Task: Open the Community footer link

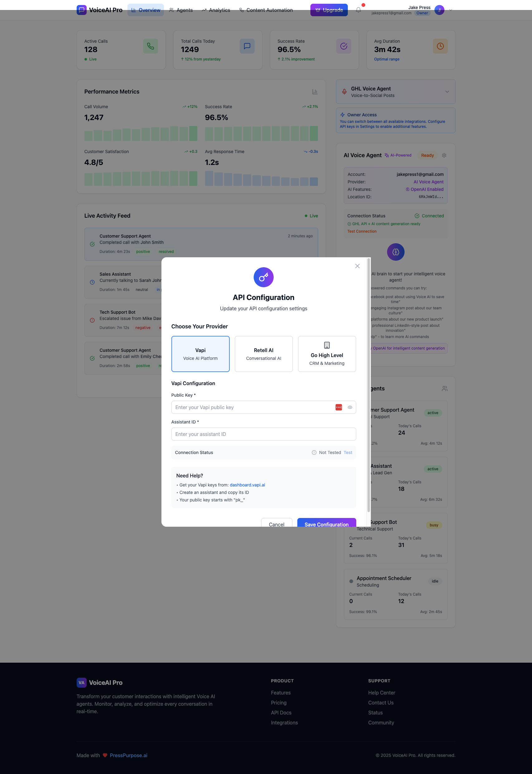Action: coord(381,723)
